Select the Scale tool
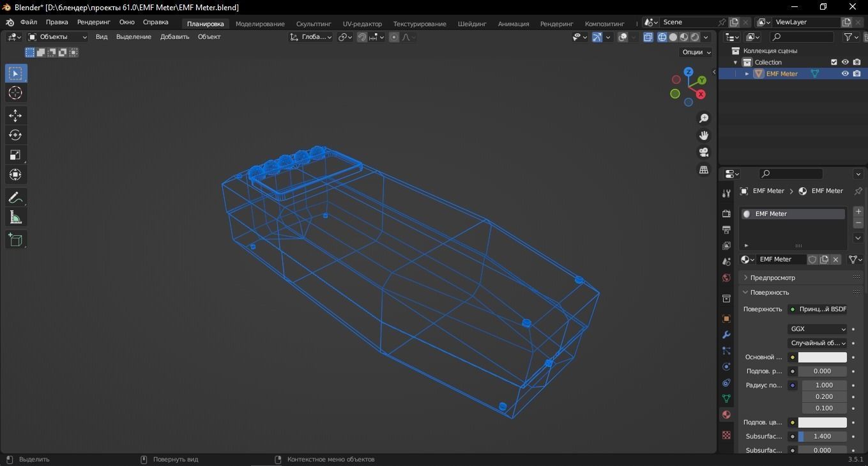Image resolution: width=868 pixels, height=466 pixels. (16, 155)
